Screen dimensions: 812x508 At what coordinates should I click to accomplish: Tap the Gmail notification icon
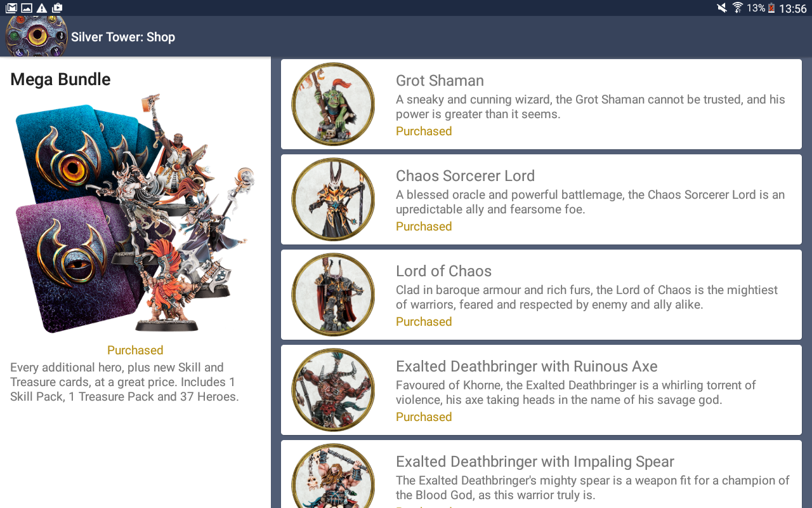pyautogui.click(x=11, y=8)
